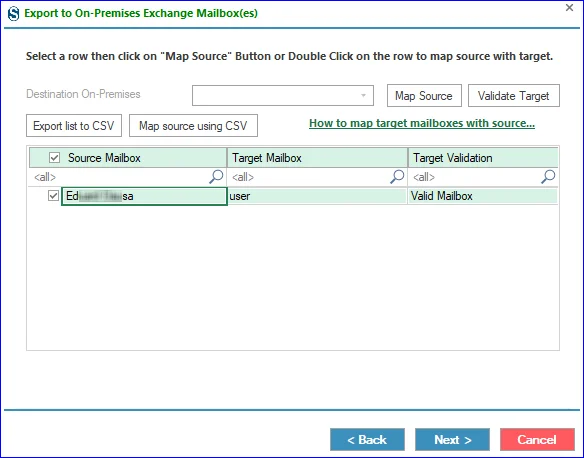Click the Map Source button
This screenshot has height=458, width=584.
424,96
